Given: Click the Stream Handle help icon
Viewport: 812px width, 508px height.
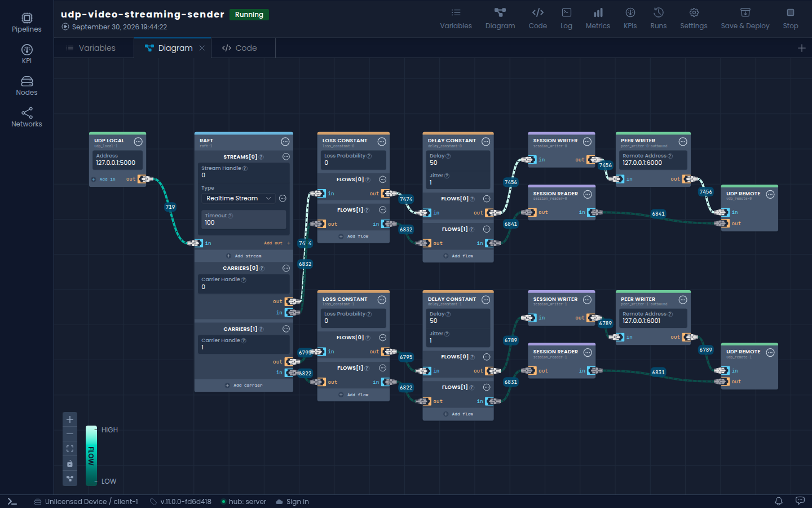Looking at the screenshot, I should (x=245, y=168).
